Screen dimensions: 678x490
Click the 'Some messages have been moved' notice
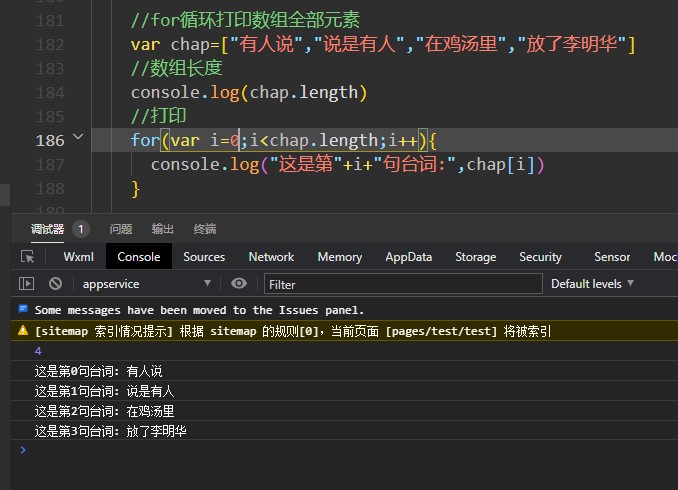(x=199, y=310)
